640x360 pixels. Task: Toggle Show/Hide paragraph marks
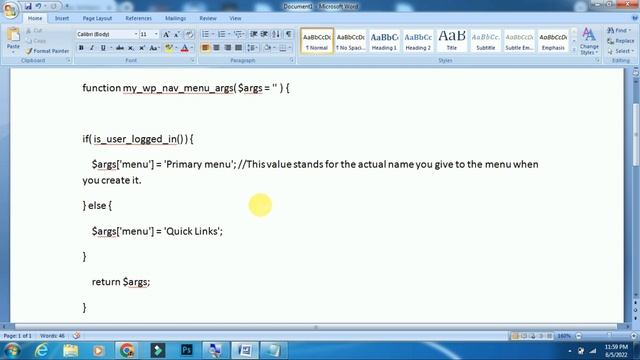coord(289,34)
